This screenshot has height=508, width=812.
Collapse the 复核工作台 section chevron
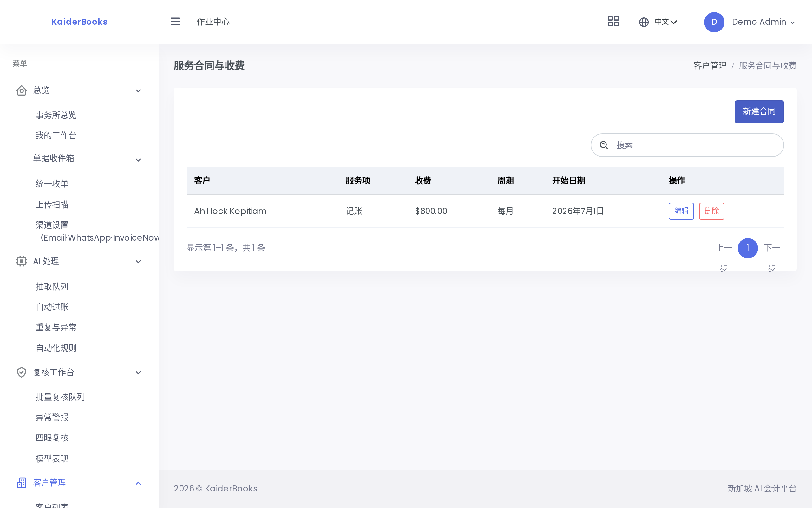coord(138,373)
